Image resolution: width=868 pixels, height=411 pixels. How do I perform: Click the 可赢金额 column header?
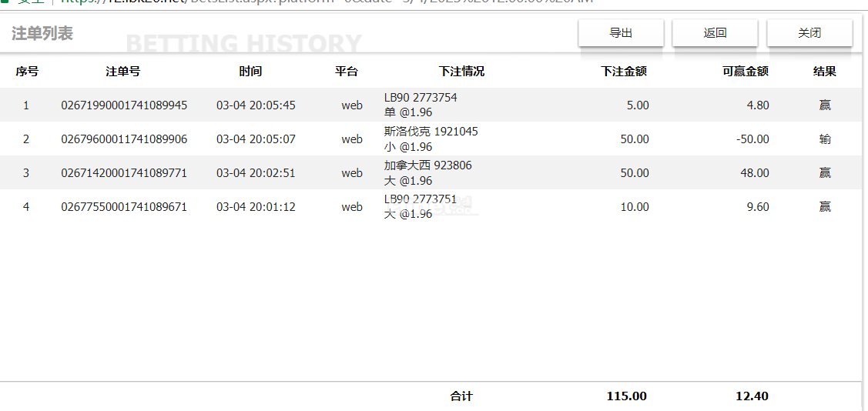tap(745, 72)
